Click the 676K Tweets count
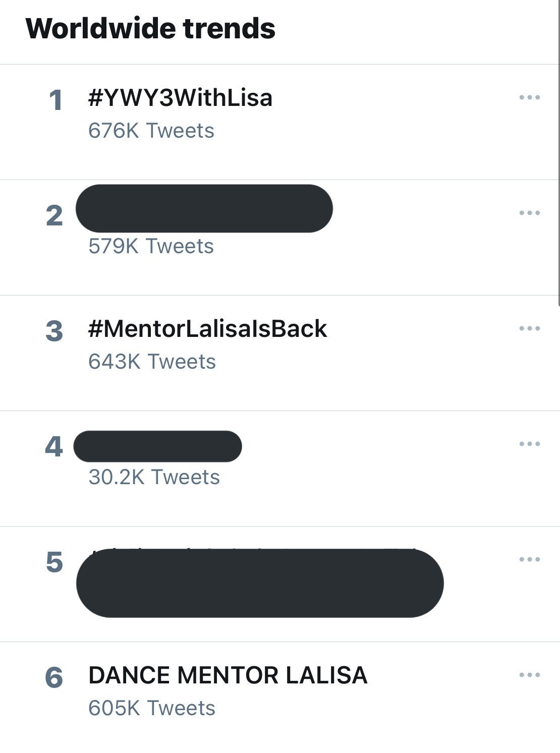Viewport: 560px width, 753px height. [151, 131]
